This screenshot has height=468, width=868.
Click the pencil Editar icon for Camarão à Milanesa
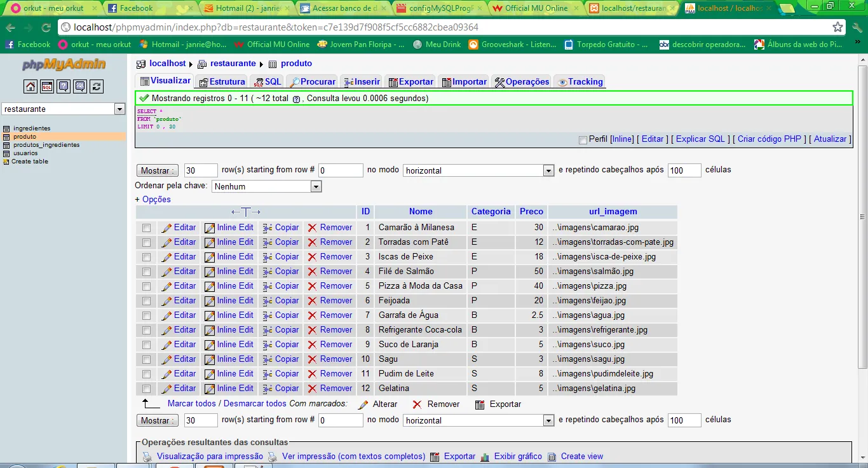(x=166, y=228)
